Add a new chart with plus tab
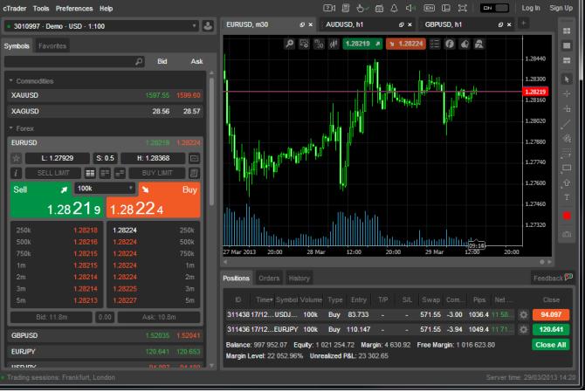This screenshot has width=585, height=392. click(523, 24)
